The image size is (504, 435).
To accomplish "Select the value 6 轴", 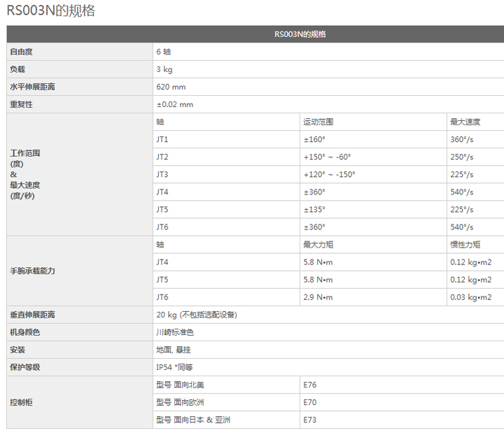I will [164, 52].
